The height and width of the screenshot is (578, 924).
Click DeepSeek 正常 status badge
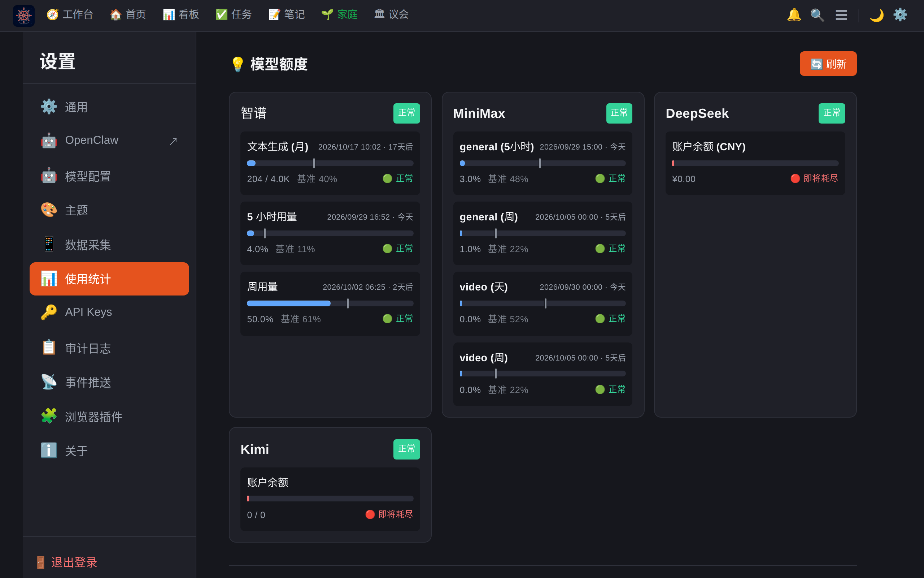pos(832,113)
